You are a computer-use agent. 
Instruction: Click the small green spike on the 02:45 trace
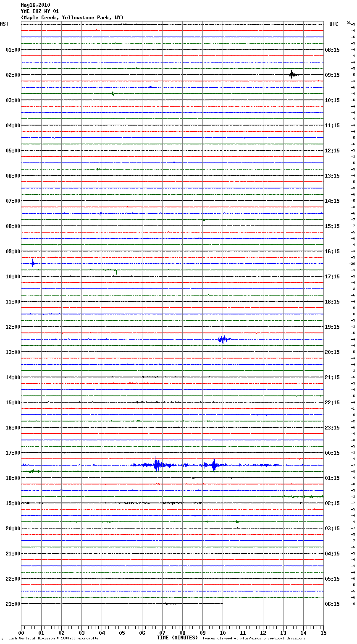tap(113, 94)
